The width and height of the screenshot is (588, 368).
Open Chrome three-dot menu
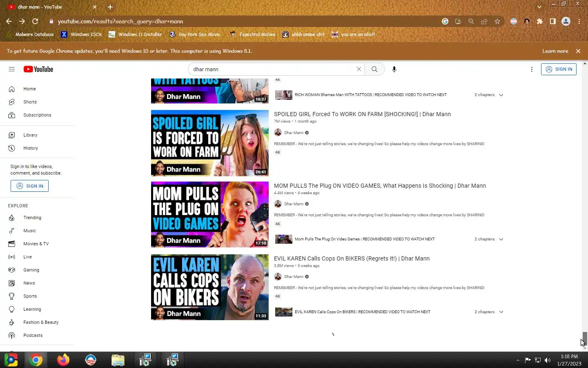point(579,21)
